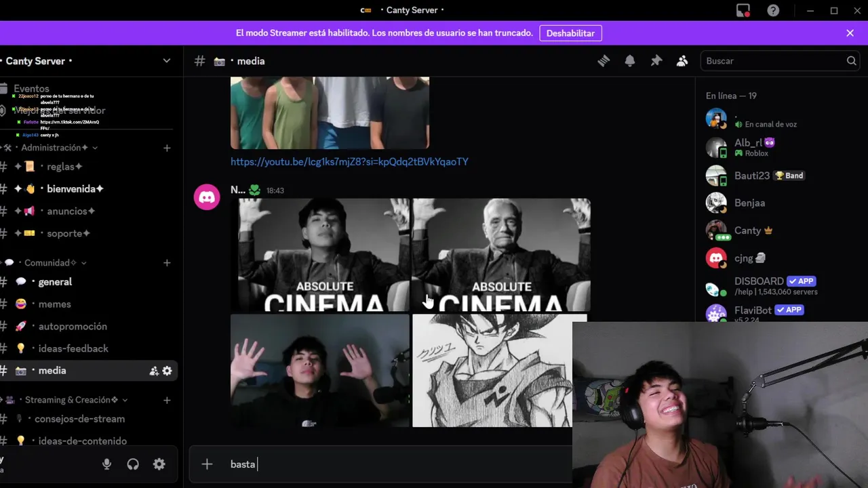Add channel to Streaming & Creación

click(x=167, y=400)
